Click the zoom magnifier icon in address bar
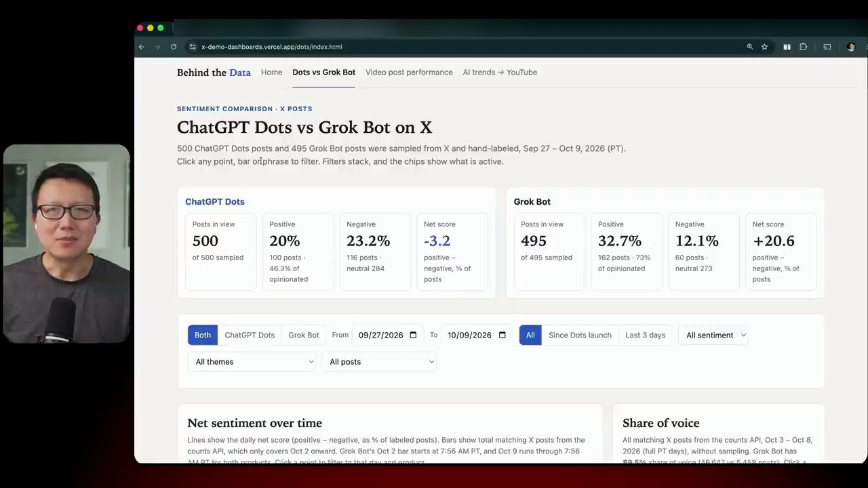Viewport: 868px width, 488px height. click(750, 47)
